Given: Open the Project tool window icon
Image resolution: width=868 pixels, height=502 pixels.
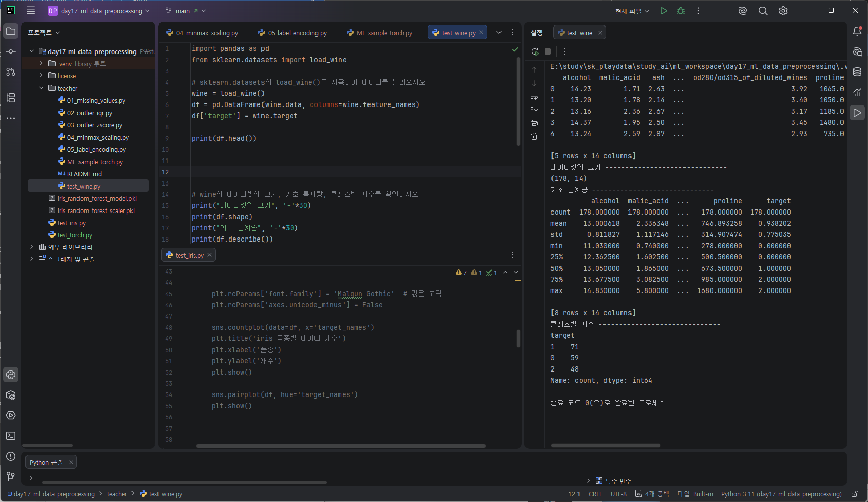Looking at the screenshot, I should tap(11, 31).
